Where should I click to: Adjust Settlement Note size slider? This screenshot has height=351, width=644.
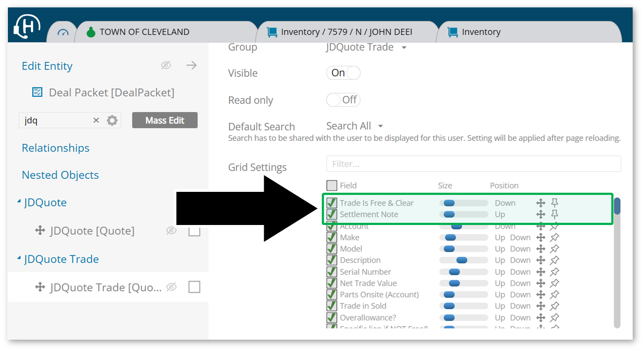(x=464, y=214)
